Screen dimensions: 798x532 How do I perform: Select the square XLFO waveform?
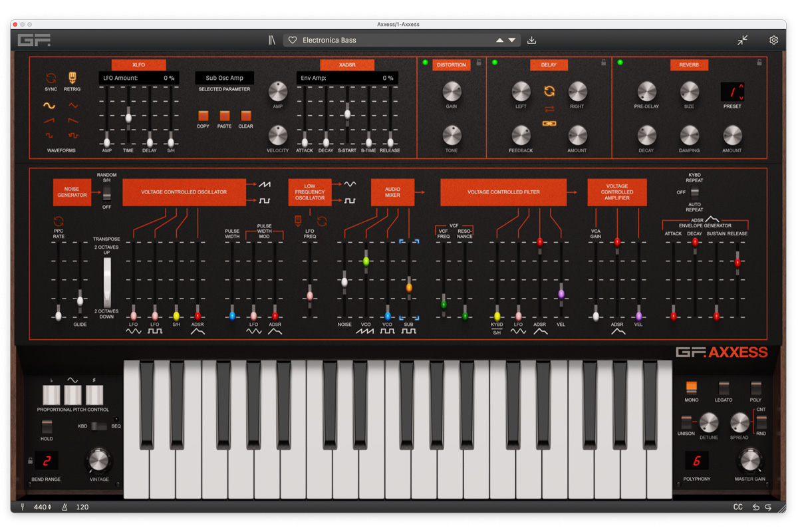point(51,136)
